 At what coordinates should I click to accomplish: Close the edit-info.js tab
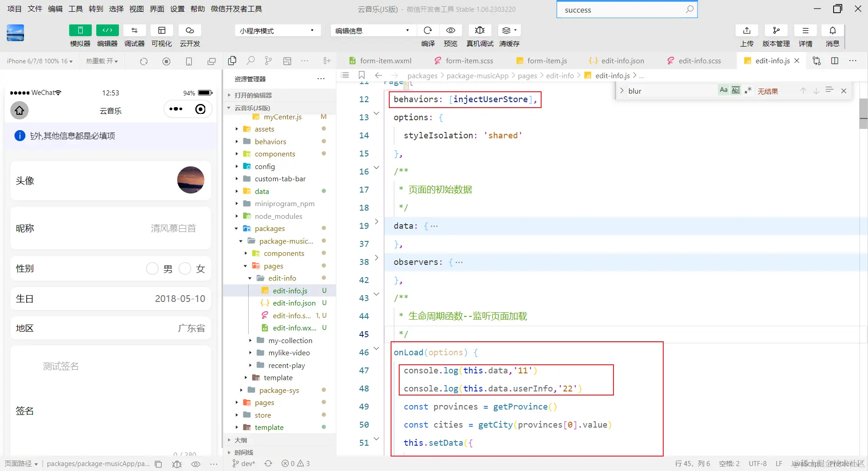pyautogui.click(x=797, y=61)
